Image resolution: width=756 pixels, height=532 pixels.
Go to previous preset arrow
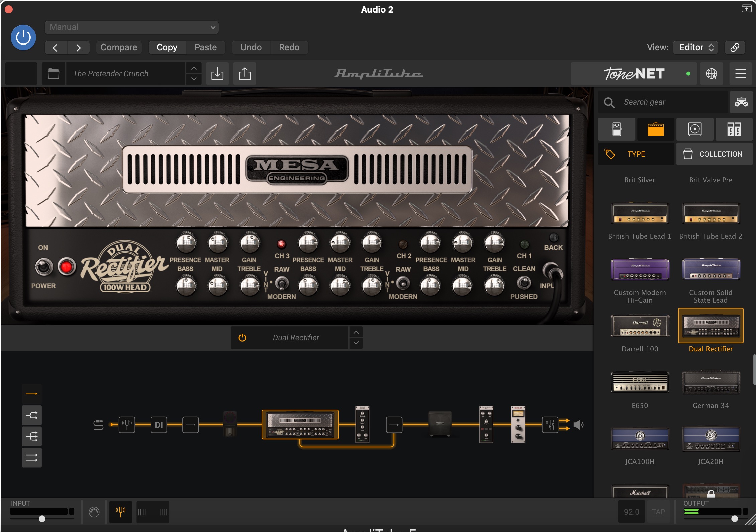click(x=56, y=48)
